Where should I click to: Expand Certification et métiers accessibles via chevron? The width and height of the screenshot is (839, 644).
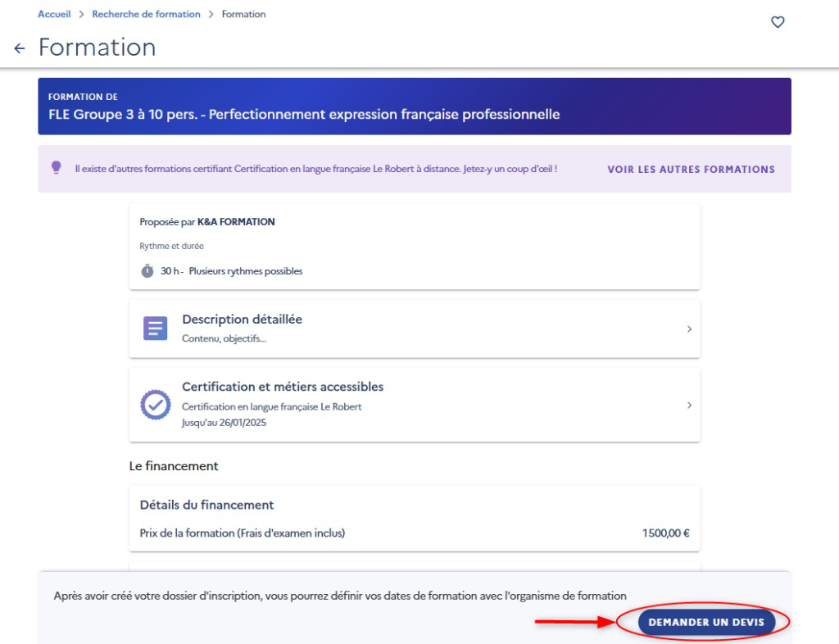click(x=689, y=405)
